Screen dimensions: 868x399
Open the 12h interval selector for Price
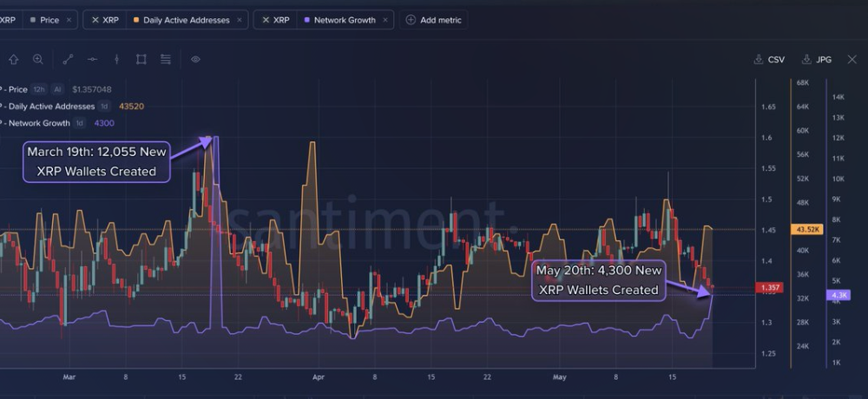[x=39, y=89]
